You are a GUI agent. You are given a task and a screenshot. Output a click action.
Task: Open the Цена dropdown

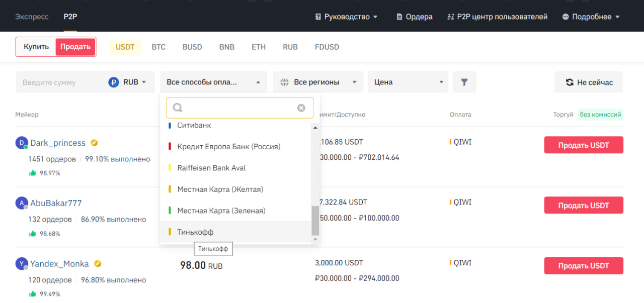point(408,82)
